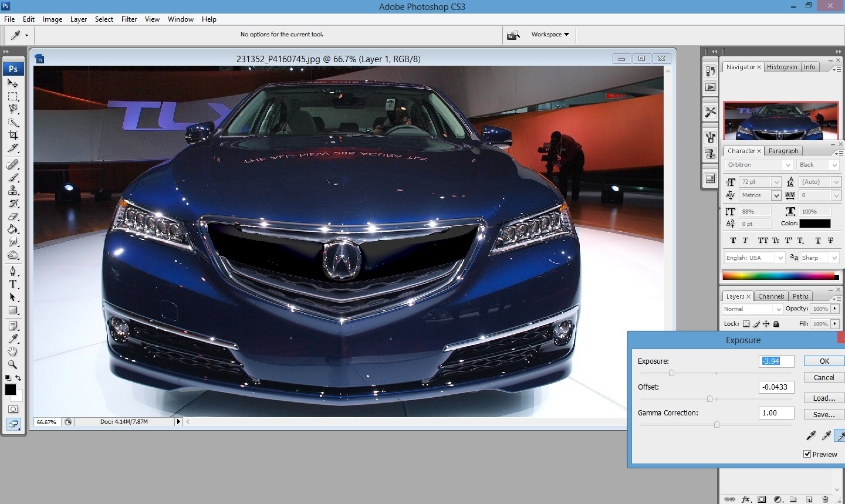Click the Gamma Correction slider handle
The height and width of the screenshot is (504, 845).
pyautogui.click(x=716, y=425)
